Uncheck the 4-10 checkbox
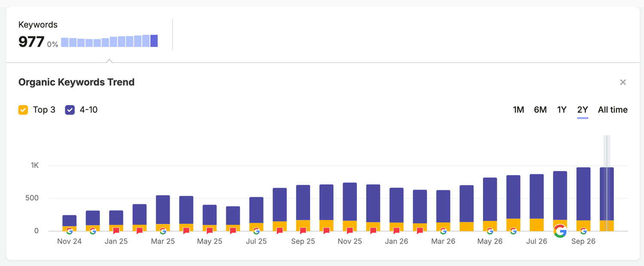The image size is (644, 266). pos(70,110)
